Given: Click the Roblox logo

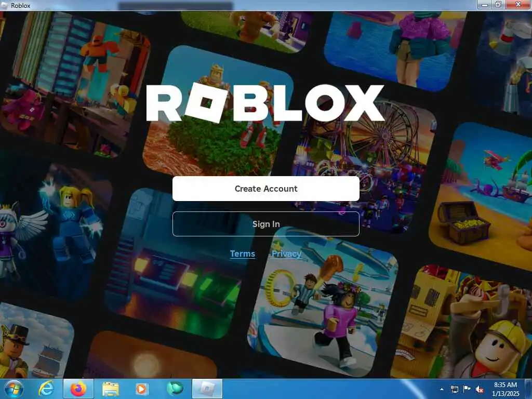Looking at the screenshot, I should click(x=265, y=103).
